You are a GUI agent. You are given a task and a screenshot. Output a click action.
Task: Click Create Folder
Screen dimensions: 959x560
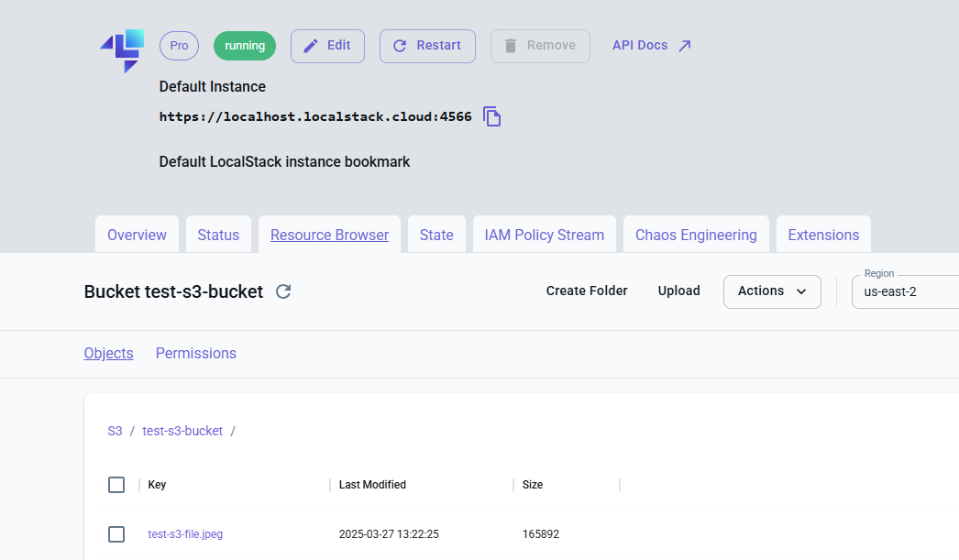coord(587,291)
